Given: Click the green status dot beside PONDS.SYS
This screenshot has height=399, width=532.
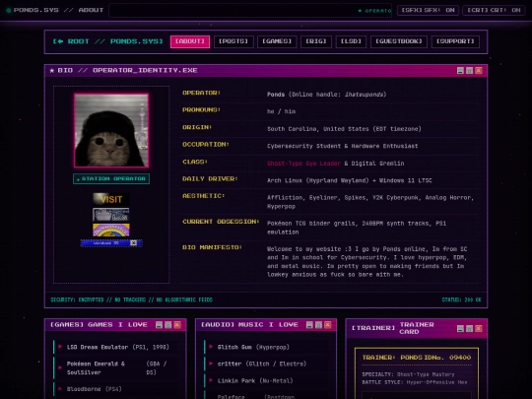Looking at the screenshot, I should tap(9, 10).
